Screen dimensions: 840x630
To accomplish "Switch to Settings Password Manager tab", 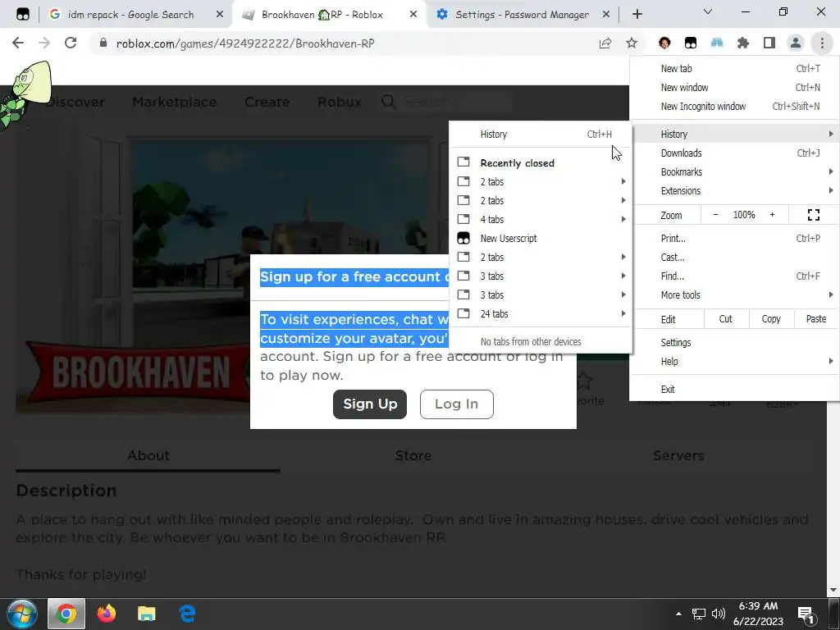I will point(522,15).
